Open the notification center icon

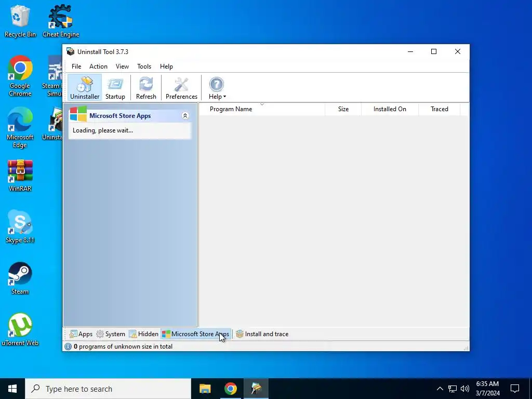515,389
